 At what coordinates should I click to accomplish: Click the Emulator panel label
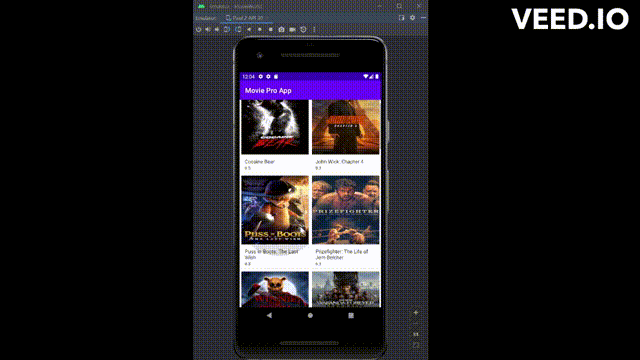point(206,18)
